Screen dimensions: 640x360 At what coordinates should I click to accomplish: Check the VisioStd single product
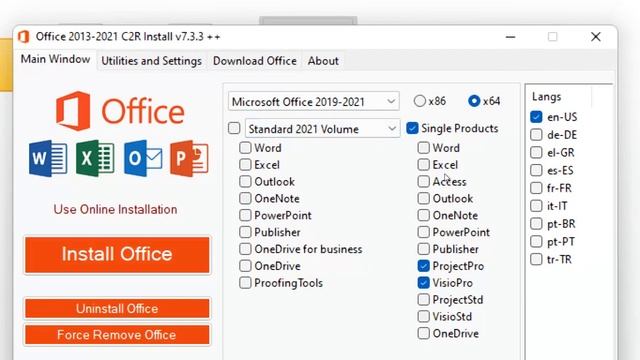point(445,316)
